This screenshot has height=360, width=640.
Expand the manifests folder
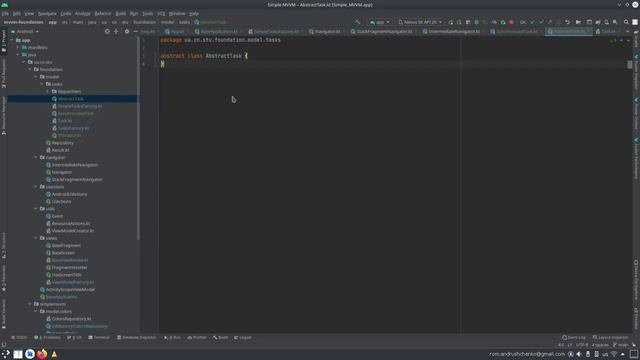[18, 47]
